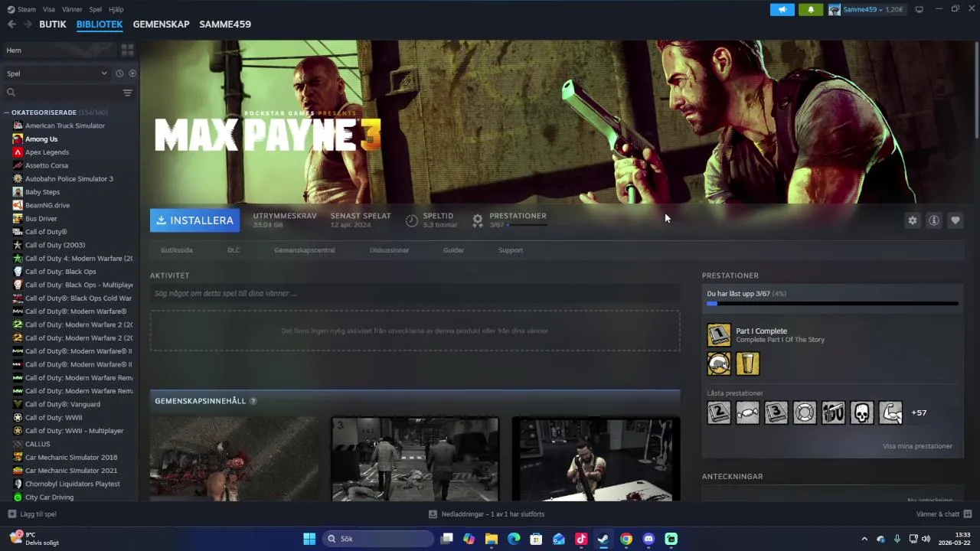Open game settings gear for Max Payne 3
The height and width of the screenshot is (551, 980).
(913, 220)
